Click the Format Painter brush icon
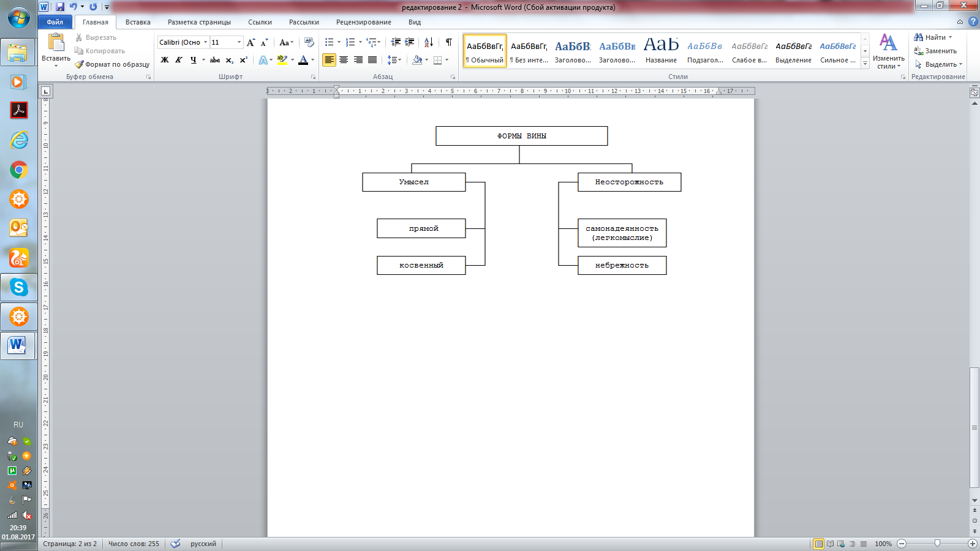 pos(79,64)
